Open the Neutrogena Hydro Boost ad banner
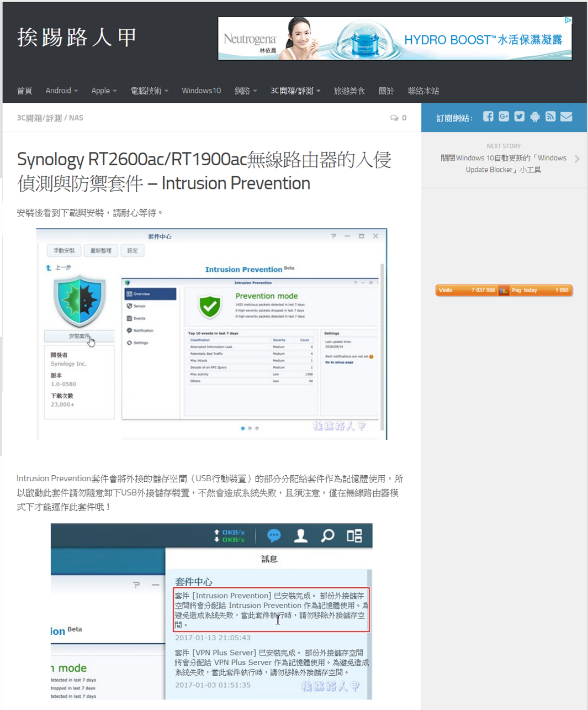 point(395,38)
